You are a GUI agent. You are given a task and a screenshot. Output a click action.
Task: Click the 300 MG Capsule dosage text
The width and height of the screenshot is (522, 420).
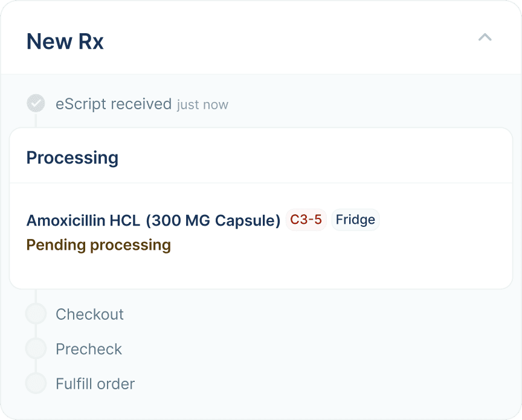pos(213,220)
